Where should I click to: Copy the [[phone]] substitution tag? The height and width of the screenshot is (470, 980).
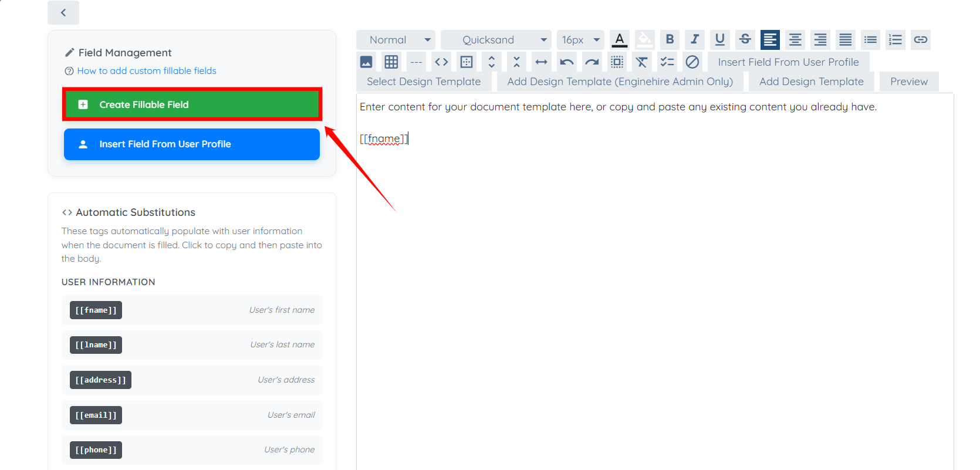(x=96, y=450)
